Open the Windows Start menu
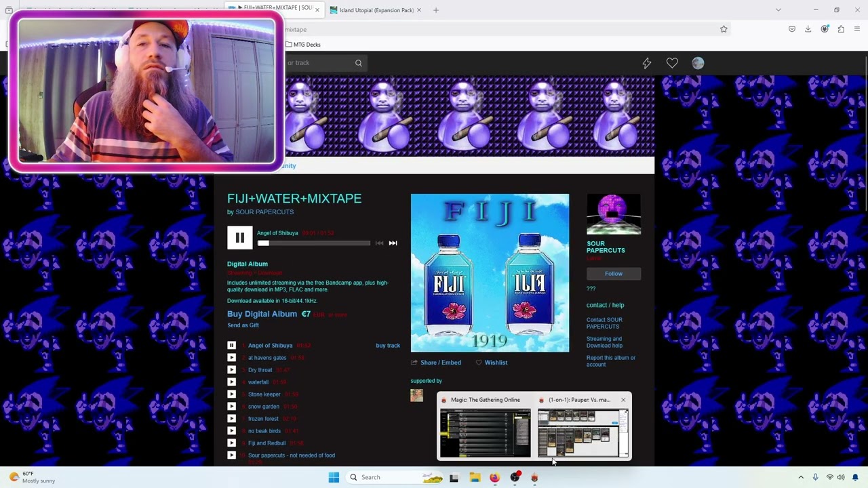 coord(334,477)
